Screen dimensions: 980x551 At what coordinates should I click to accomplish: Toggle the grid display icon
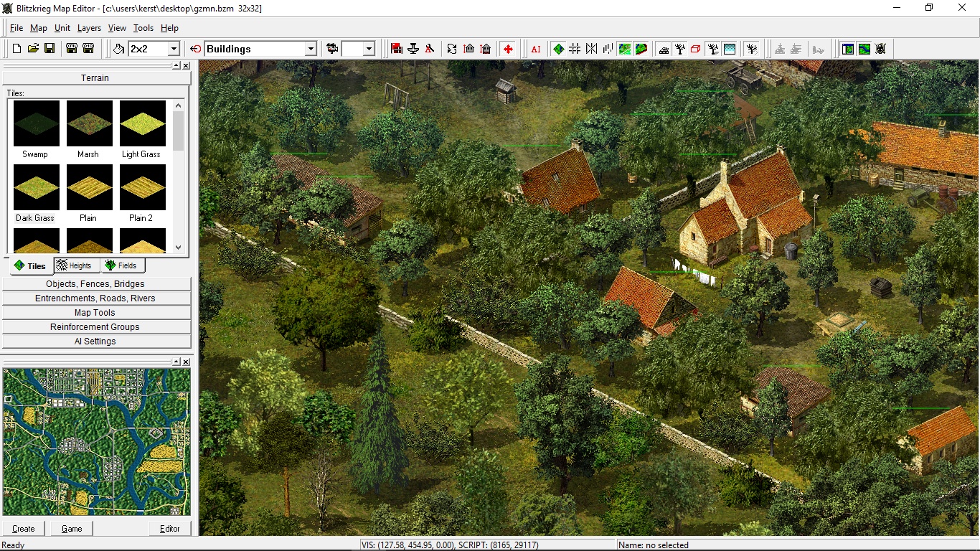pyautogui.click(x=575, y=49)
